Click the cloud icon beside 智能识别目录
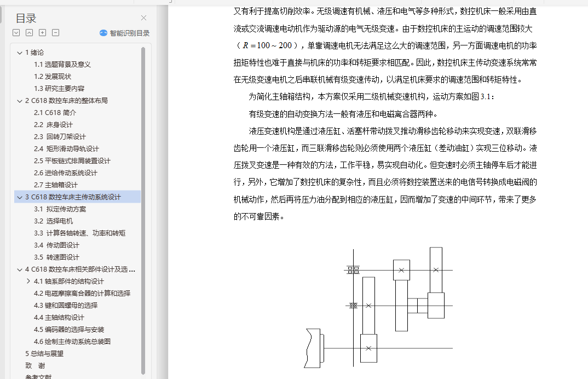588x379 pixels. [103, 33]
